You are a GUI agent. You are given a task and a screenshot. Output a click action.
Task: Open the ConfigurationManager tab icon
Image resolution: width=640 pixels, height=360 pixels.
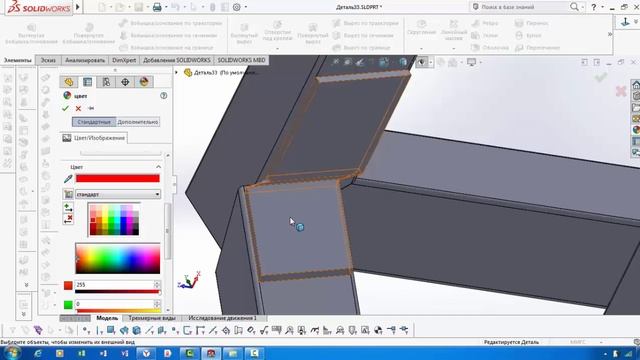(x=106, y=82)
